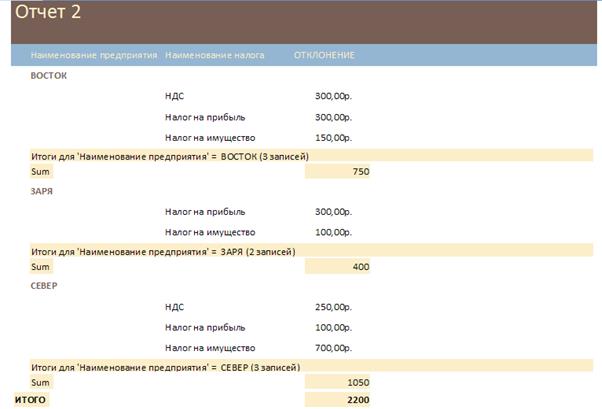Image resolution: width=602 pixels, height=409 pixels.
Task: Click the 250,00р. value in СЕВЕР
Action: (333, 307)
